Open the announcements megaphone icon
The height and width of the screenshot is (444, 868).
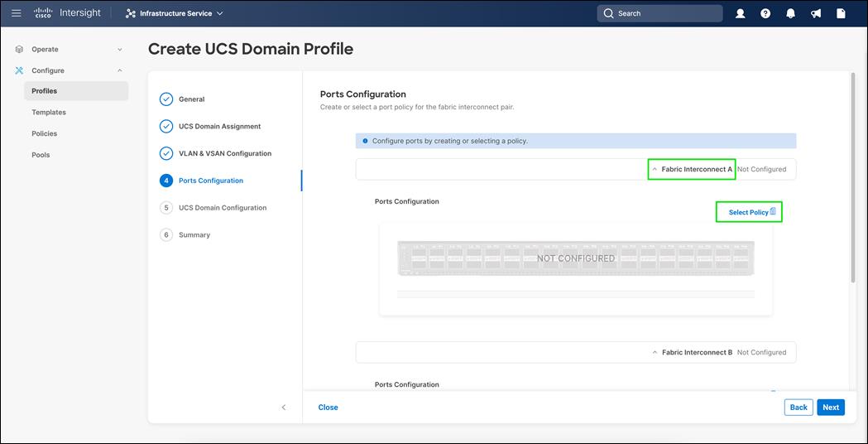816,14
